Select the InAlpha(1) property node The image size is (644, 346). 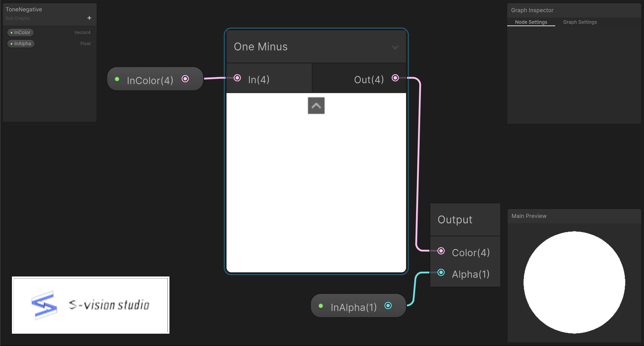(x=358, y=306)
